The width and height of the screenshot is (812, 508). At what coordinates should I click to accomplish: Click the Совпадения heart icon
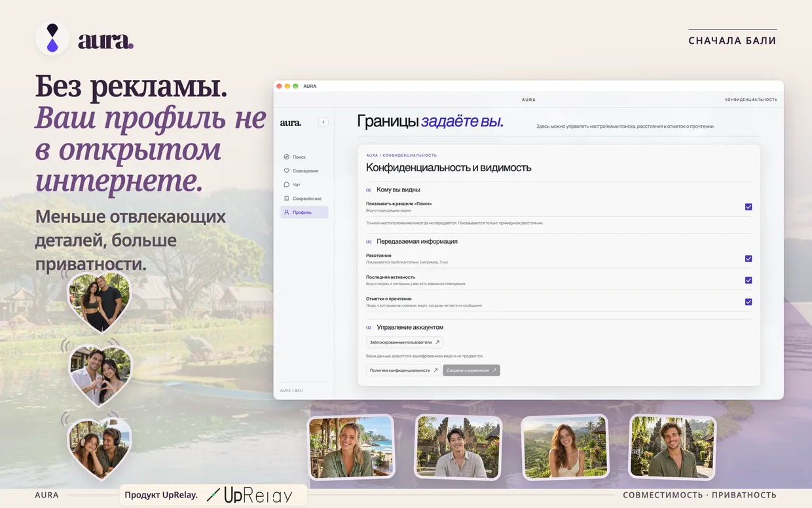[x=286, y=171]
